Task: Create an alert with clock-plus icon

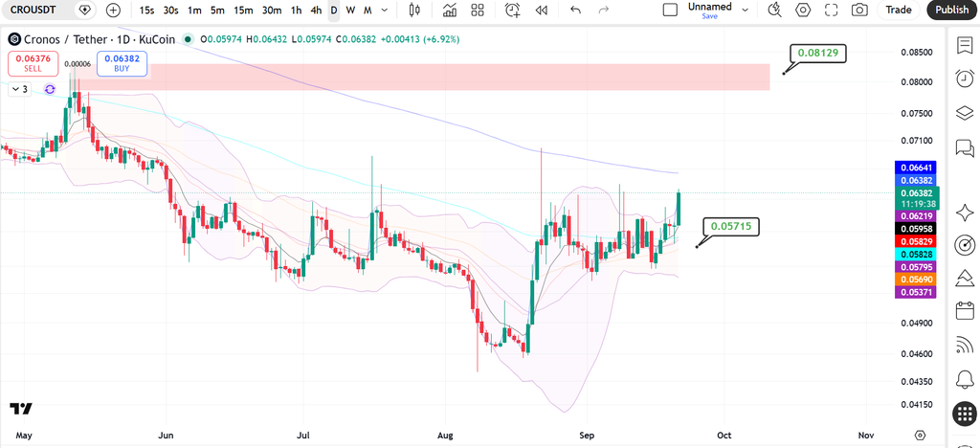Action: (513, 10)
